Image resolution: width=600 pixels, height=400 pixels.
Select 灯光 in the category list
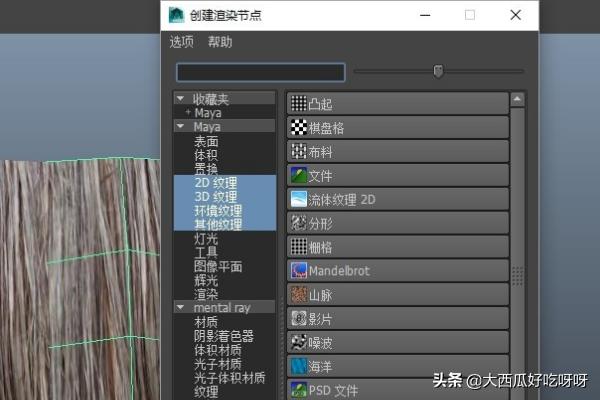tap(206, 239)
